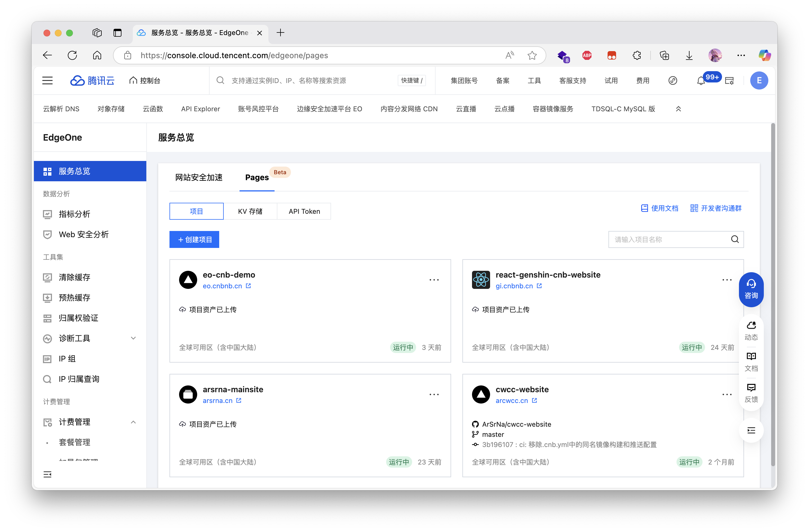
Task: Collapse the sidebar using bottom collapse icon
Action: [x=47, y=474]
